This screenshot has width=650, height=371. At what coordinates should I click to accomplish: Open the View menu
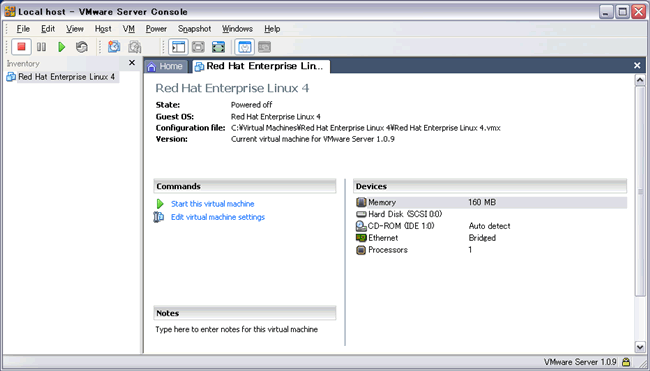pyautogui.click(x=75, y=29)
